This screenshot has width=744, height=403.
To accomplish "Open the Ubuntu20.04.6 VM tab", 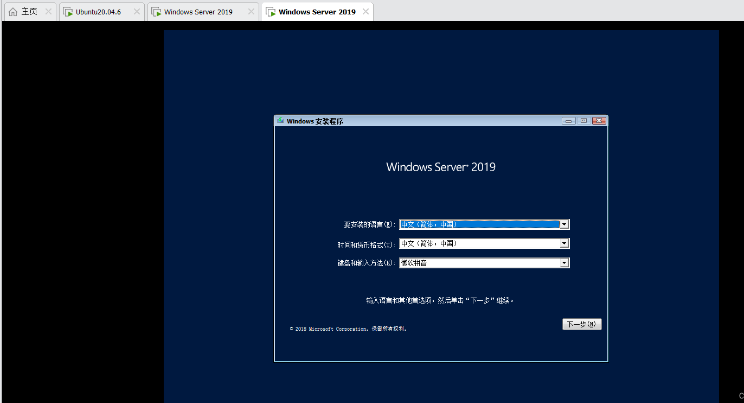I will (x=102, y=12).
